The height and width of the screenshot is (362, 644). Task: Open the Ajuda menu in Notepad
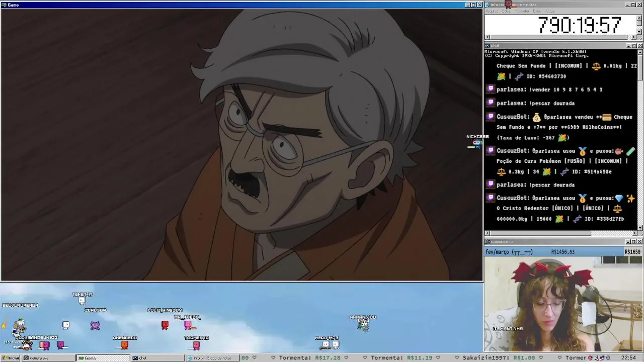(550, 11)
